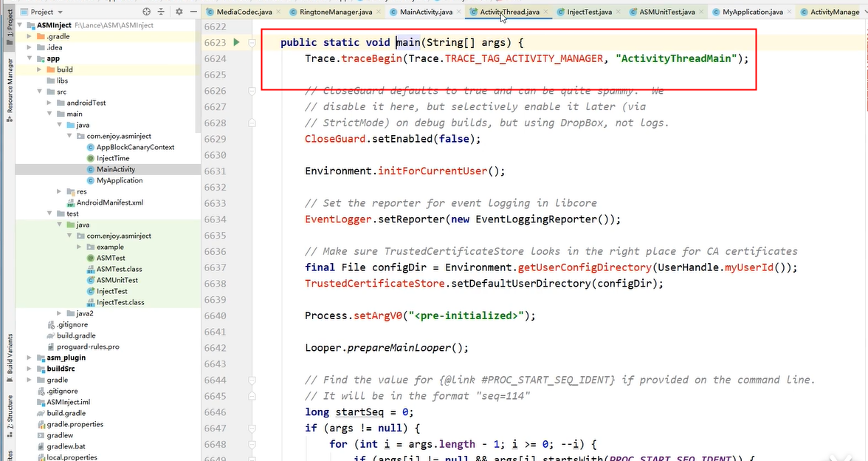Hide the Project panel with minimize icon
Screen dimensions: 868x461
pyautogui.click(x=193, y=12)
